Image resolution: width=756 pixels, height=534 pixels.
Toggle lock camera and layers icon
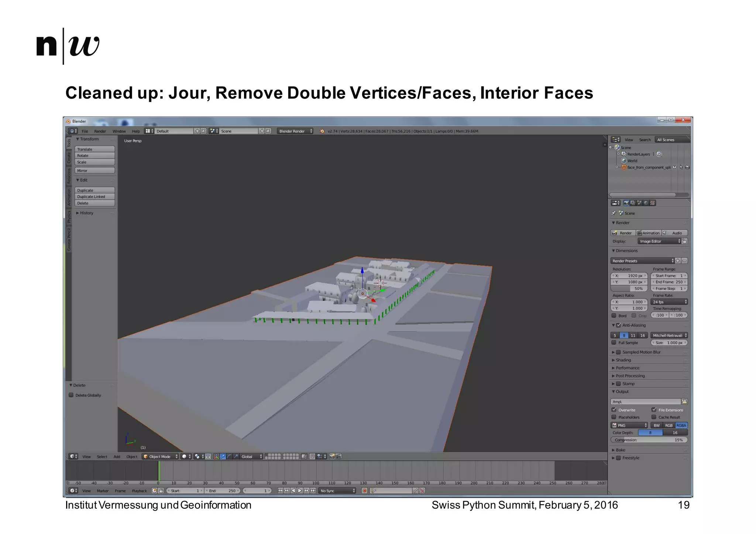304,457
